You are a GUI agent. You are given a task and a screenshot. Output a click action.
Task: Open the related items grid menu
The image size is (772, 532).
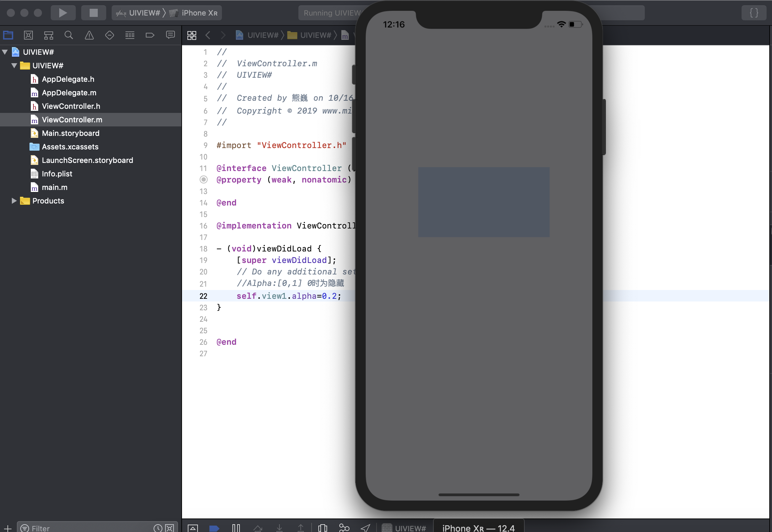(192, 35)
